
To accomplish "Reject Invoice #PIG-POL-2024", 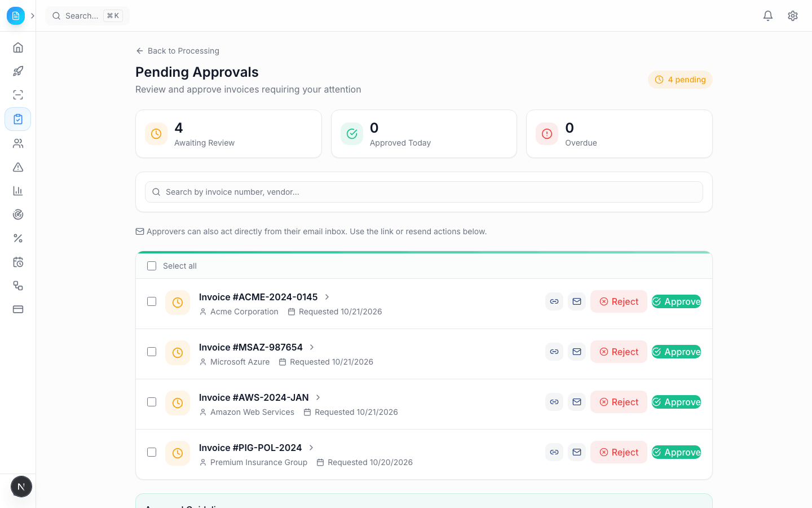I will 619,452.
